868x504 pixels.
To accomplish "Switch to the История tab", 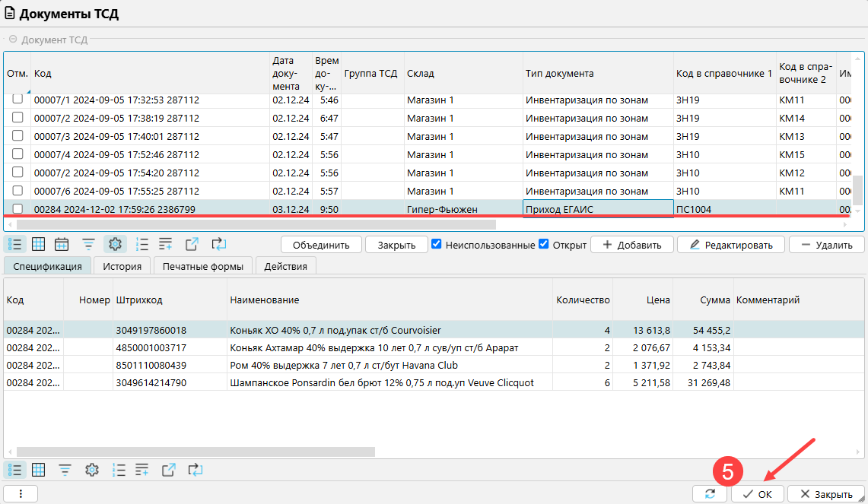I will point(122,266).
